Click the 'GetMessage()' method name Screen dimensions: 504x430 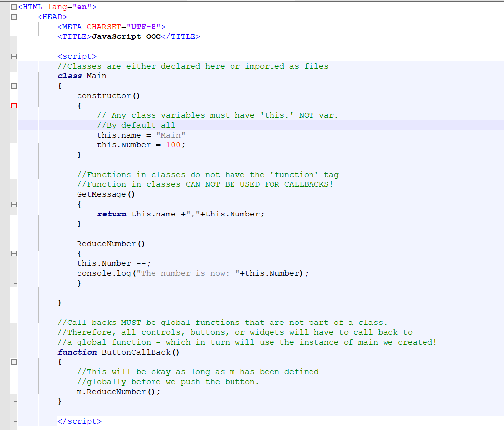point(106,194)
